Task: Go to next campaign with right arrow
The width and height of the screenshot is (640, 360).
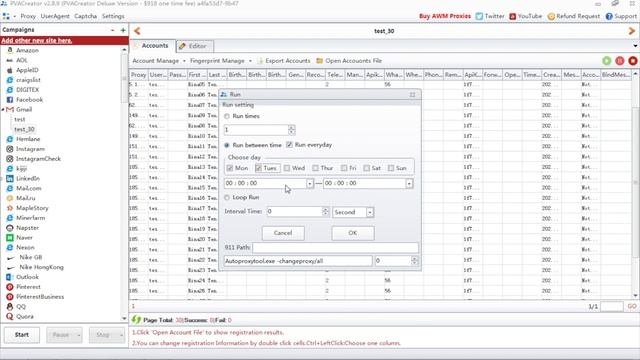Action: pos(632,31)
